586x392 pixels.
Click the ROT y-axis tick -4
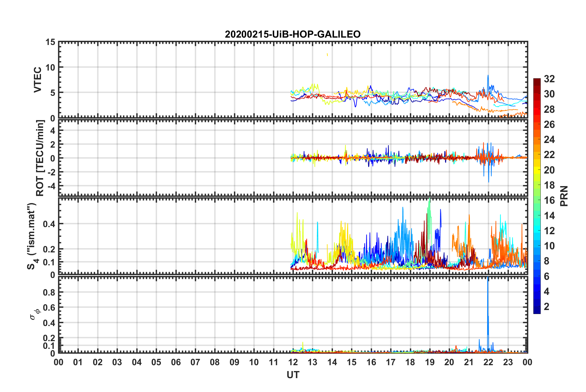point(51,186)
